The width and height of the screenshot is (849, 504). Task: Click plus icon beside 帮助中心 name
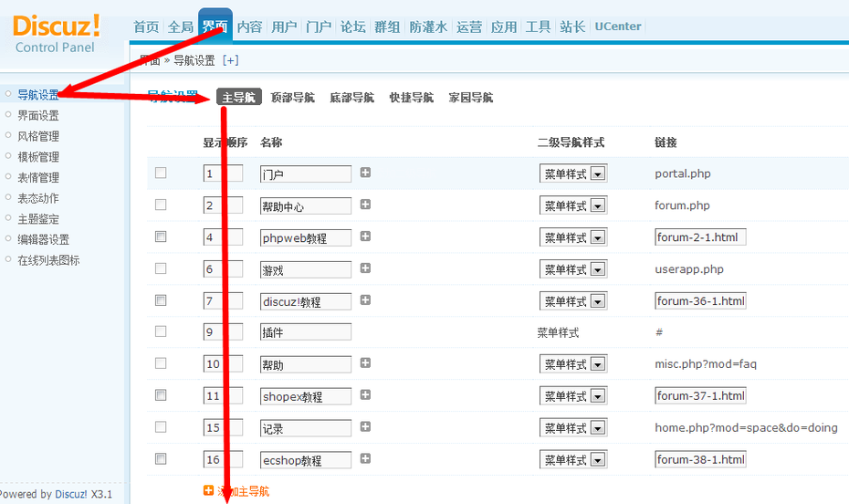365,205
